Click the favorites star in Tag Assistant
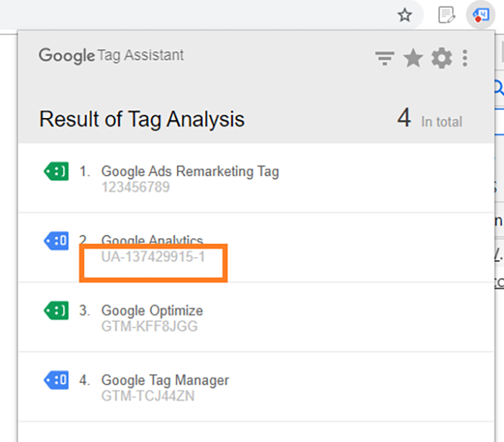Viewport: 504px width, 442px height. click(x=413, y=58)
